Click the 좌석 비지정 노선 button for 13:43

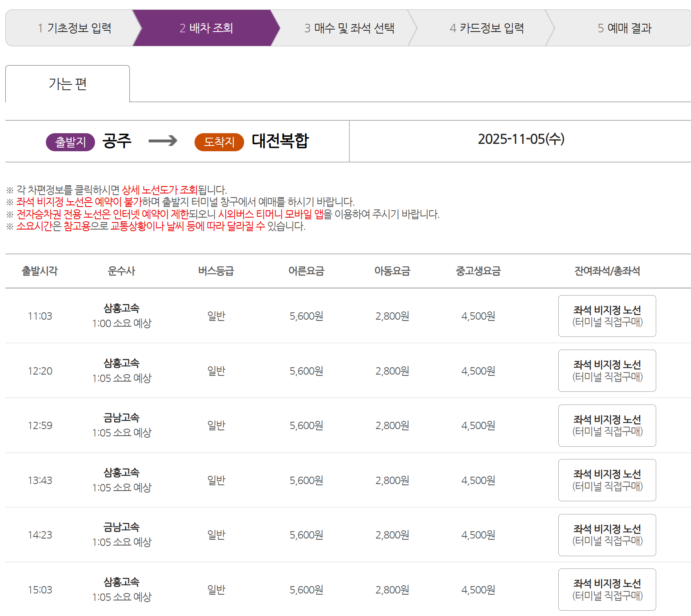click(x=607, y=480)
